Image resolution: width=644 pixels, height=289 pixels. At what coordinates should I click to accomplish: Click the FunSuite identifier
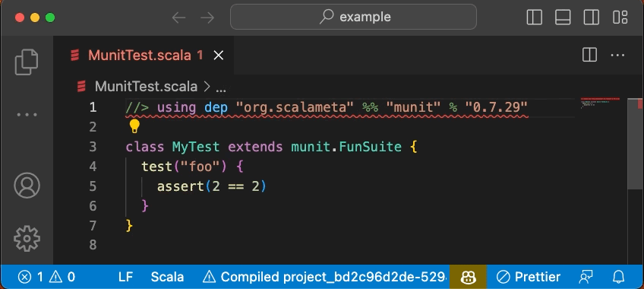370,147
